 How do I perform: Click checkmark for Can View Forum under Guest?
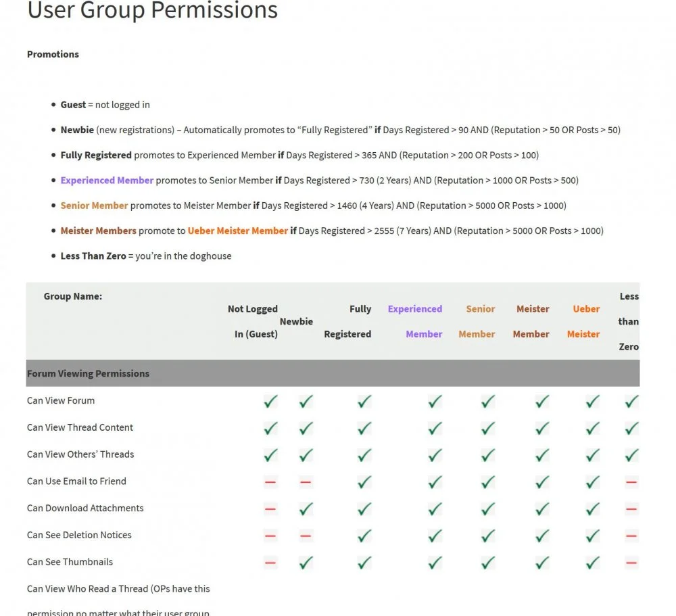click(x=270, y=402)
